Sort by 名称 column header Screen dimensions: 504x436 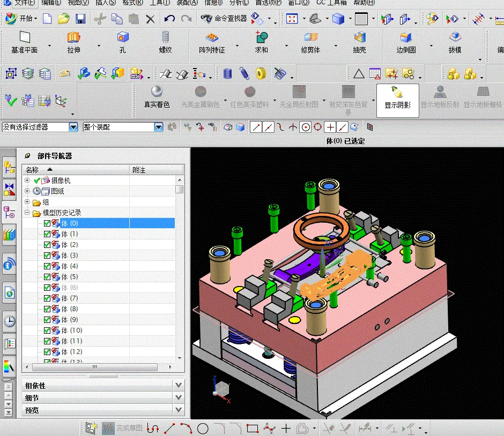76,169
